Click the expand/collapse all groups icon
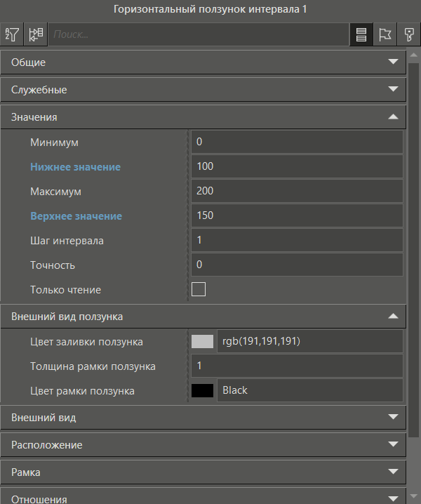The width and height of the screenshot is (421, 504). tap(36, 34)
